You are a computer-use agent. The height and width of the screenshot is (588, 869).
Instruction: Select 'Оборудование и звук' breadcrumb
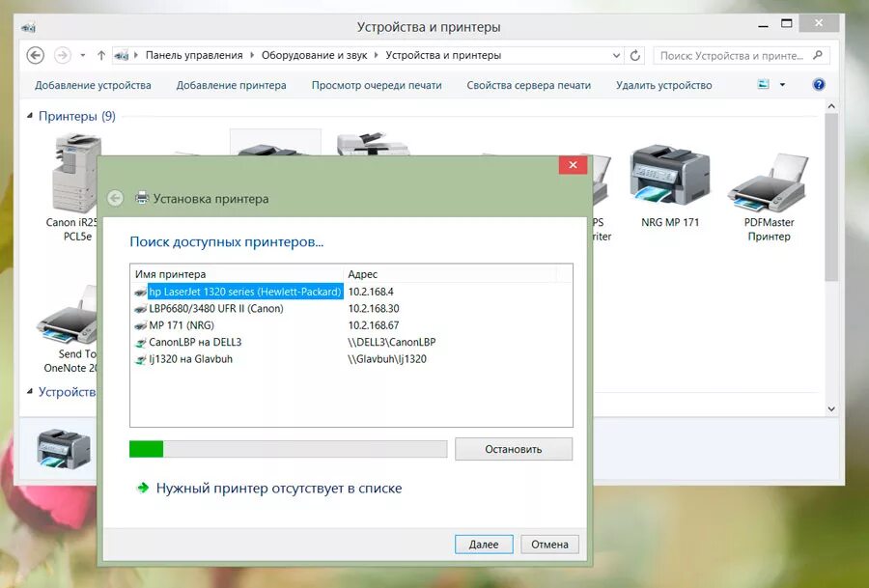pyautogui.click(x=314, y=55)
